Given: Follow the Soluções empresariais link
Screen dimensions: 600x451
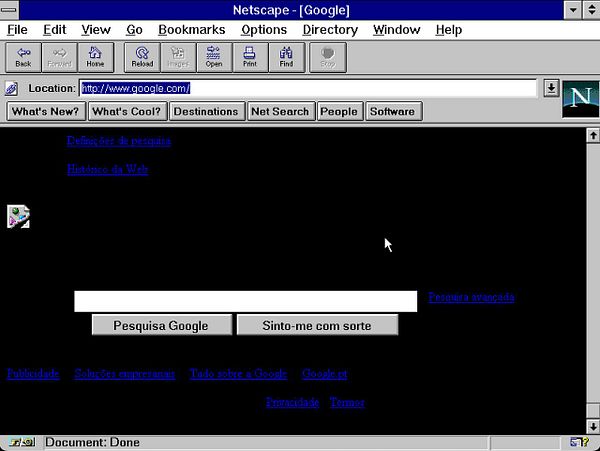Looking at the screenshot, I should coord(125,373).
